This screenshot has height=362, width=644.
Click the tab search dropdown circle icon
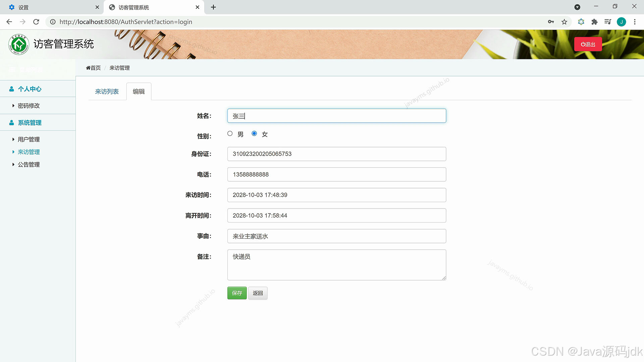(577, 7)
